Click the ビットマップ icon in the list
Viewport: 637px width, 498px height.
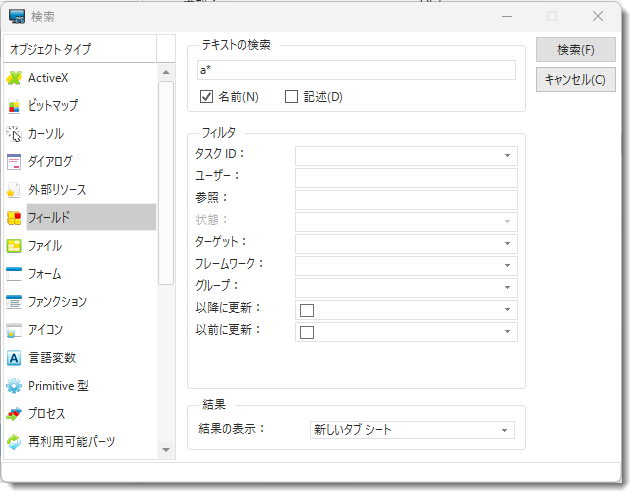tap(14, 106)
